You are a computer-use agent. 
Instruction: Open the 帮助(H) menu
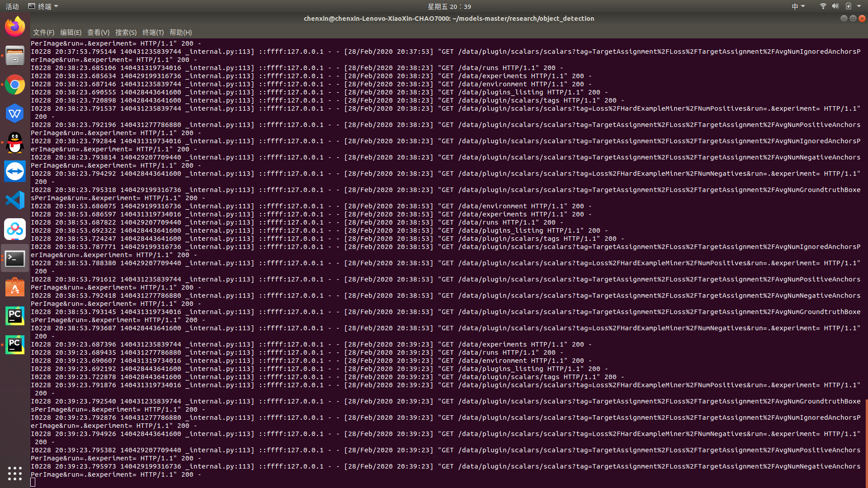coord(180,33)
